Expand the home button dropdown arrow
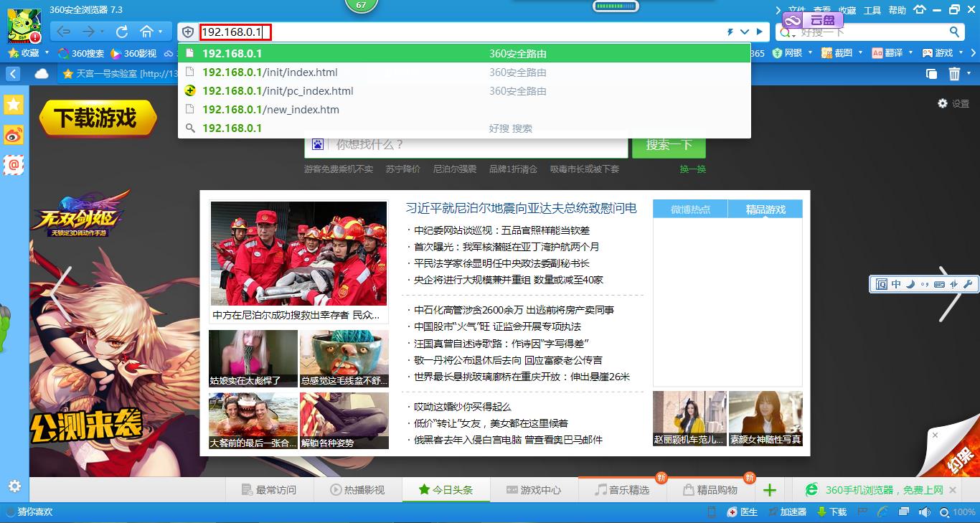Image resolution: width=980 pixels, height=523 pixels. (161, 32)
